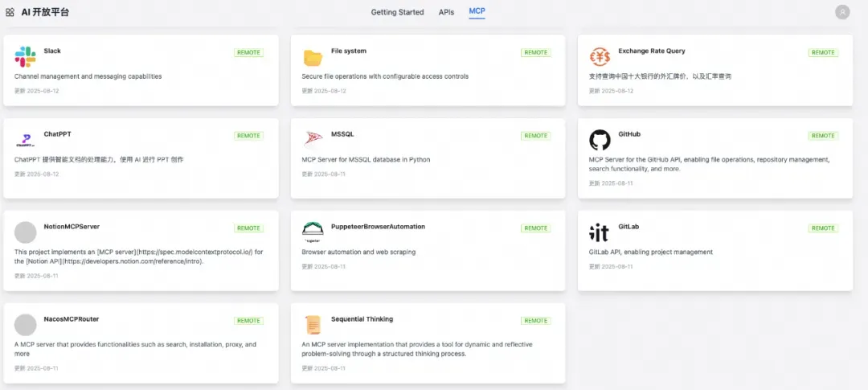868x390 pixels.
Task: Click 'Channel management and messaging capabilities' description
Action: 88,76
